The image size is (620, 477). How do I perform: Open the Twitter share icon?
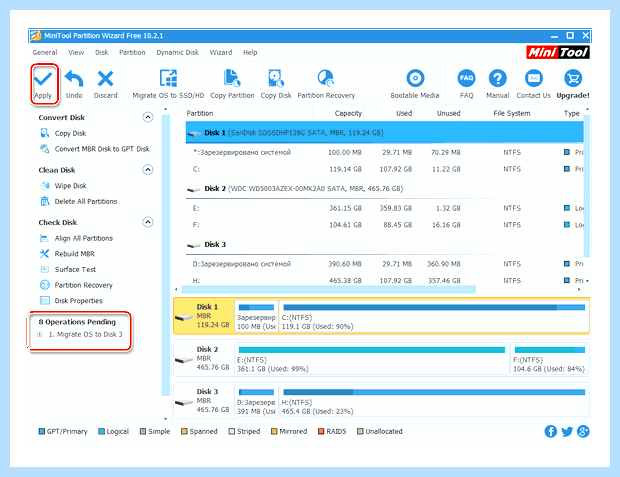pos(567,432)
